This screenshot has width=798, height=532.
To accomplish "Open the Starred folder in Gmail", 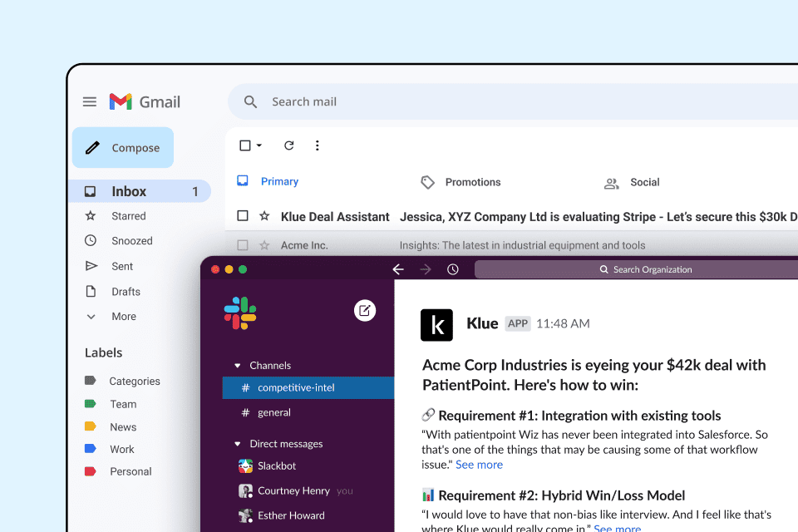I will (128, 216).
